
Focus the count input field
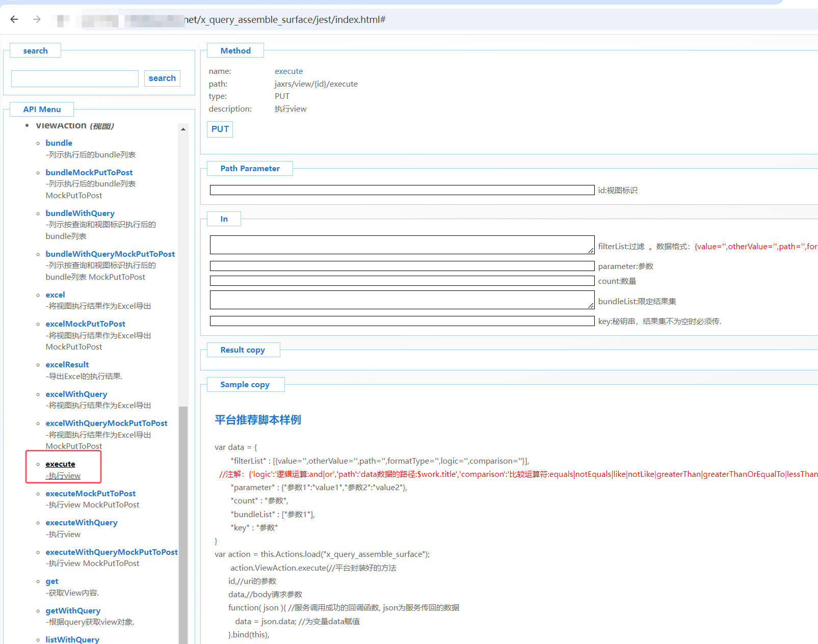(x=402, y=281)
